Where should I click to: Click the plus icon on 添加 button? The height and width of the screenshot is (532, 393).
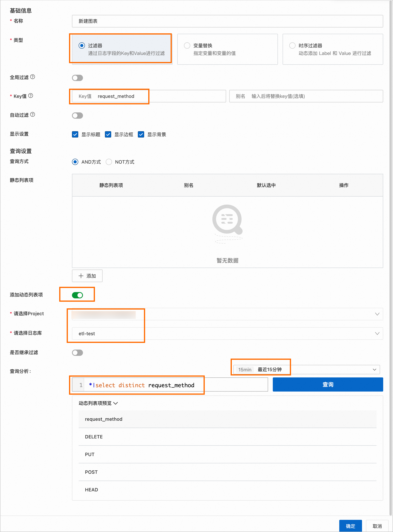(81, 276)
